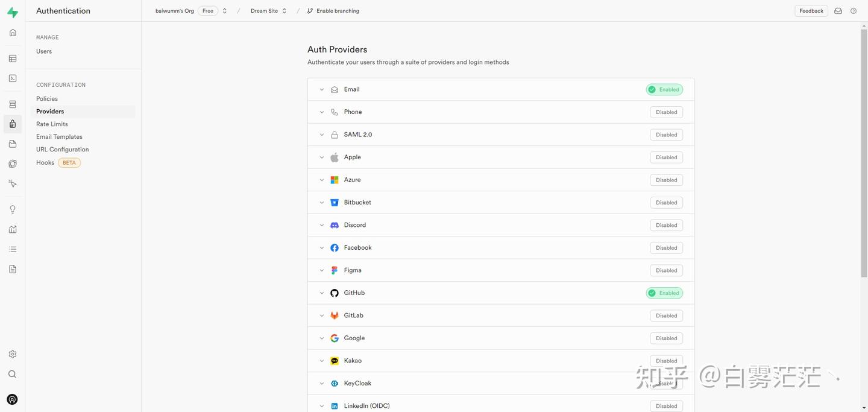The height and width of the screenshot is (412, 868).
Task: Open the Dream Site project switcher arrows
Action: tap(285, 11)
